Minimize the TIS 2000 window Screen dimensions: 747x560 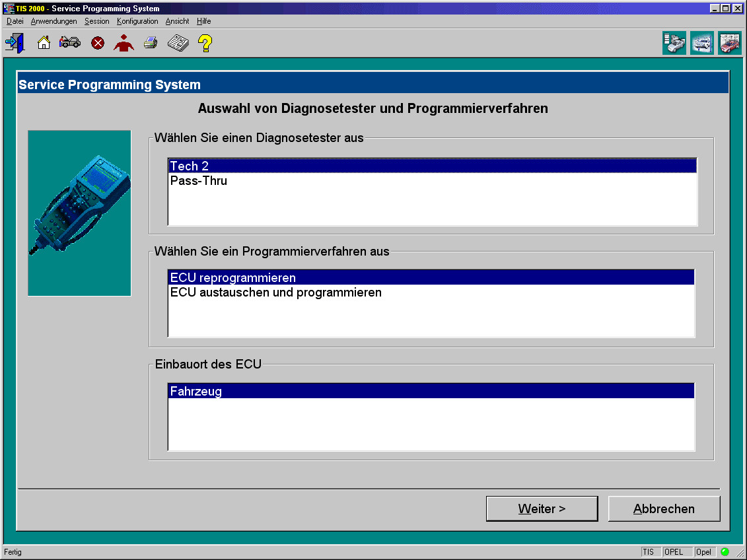715,8
